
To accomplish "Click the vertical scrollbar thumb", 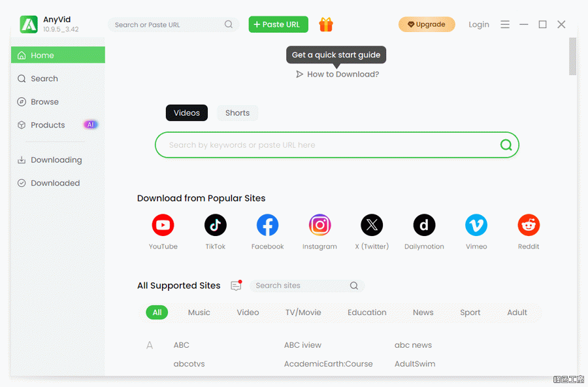I will coord(572,56).
